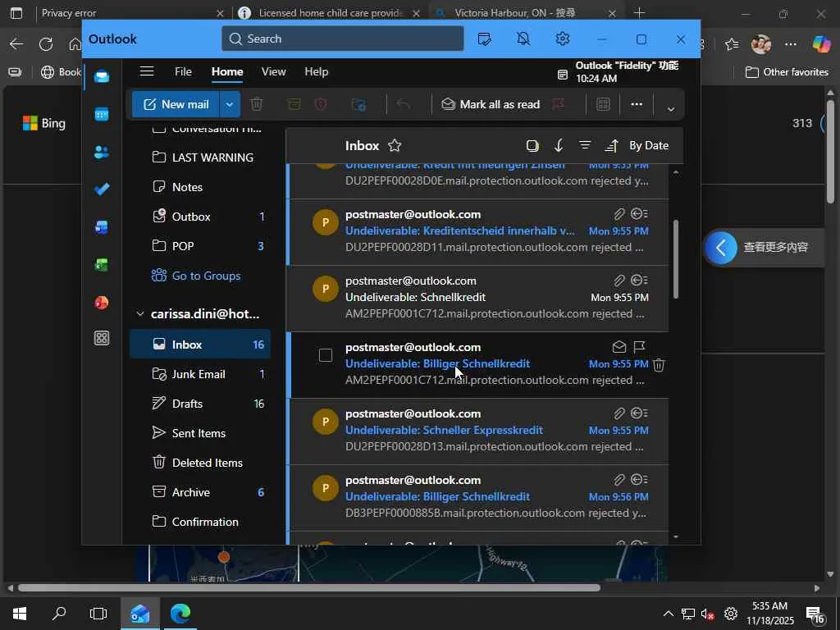This screenshot has width=840, height=630.
Task: Click the notifications bell icon in Outlook
Action: (523, 39)
